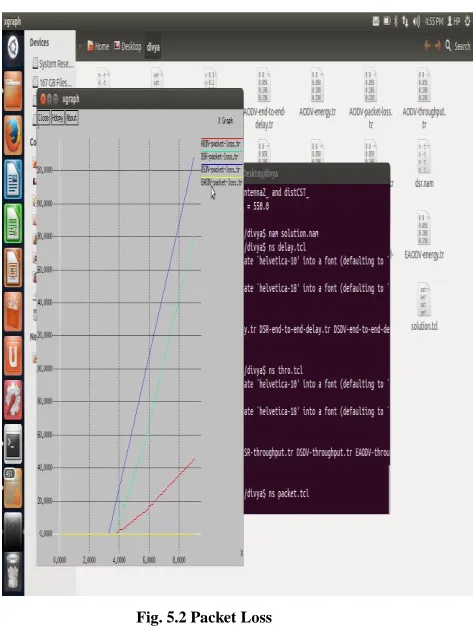The width and height of the screenshot is (474, 626).
Task: Click the mail indicator in top panel
Action: click(x=375, y=21)
